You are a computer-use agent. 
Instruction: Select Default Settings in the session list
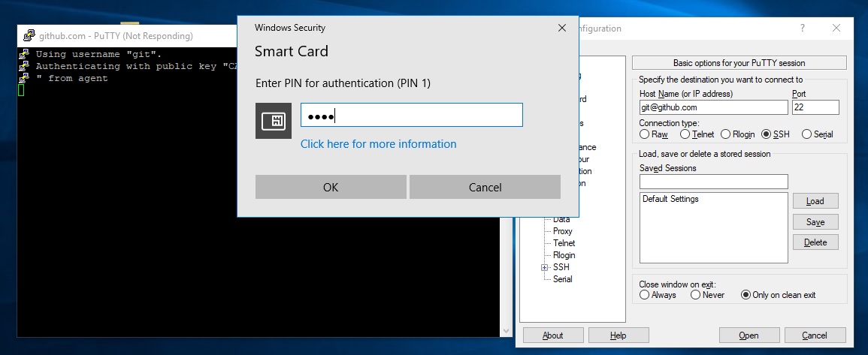tap(670, 199)
